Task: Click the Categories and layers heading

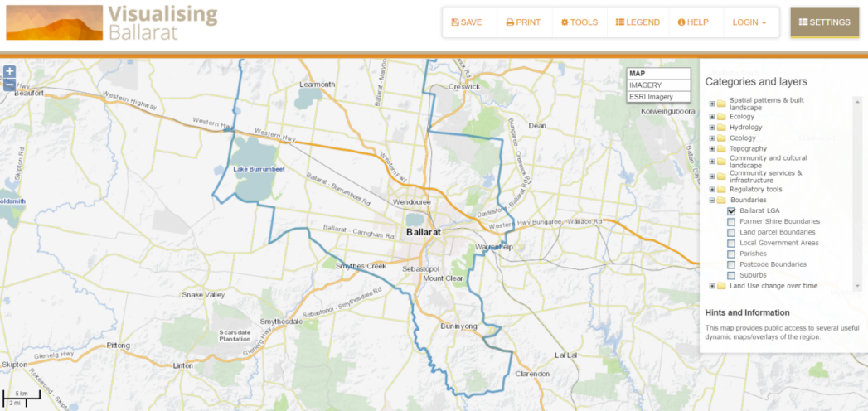Action: click(x=756, y=82)
